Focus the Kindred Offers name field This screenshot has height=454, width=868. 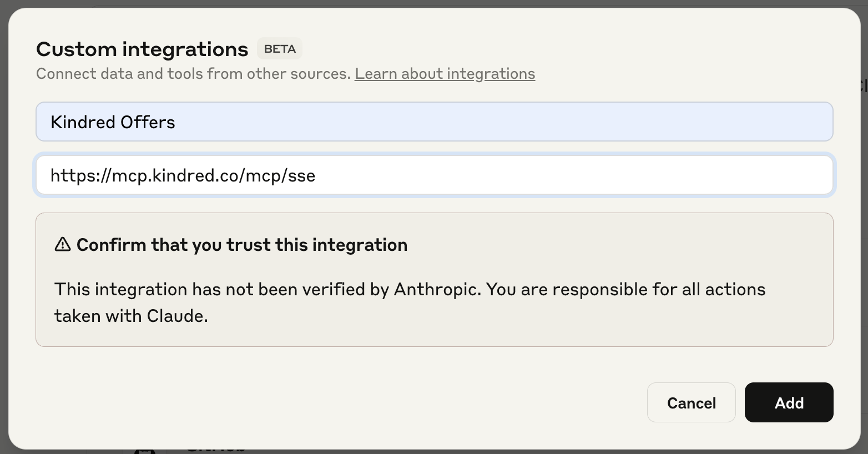(x=435, y=122)
